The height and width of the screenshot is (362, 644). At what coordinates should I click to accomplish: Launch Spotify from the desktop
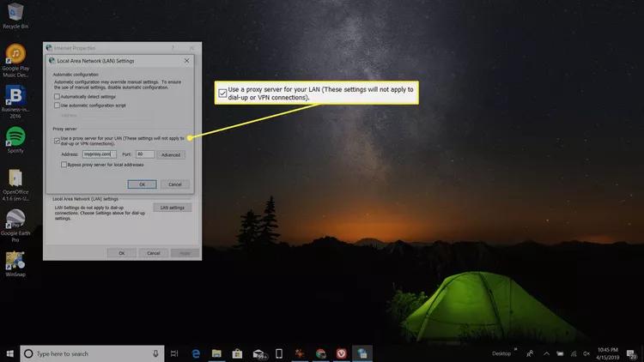point(15,140)
